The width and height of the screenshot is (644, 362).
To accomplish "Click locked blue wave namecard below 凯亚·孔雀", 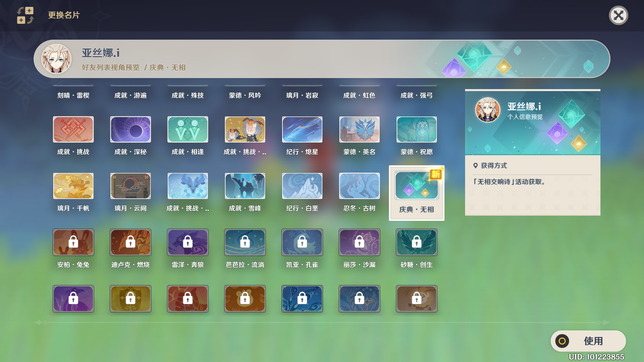I will (x=302, y=299).
